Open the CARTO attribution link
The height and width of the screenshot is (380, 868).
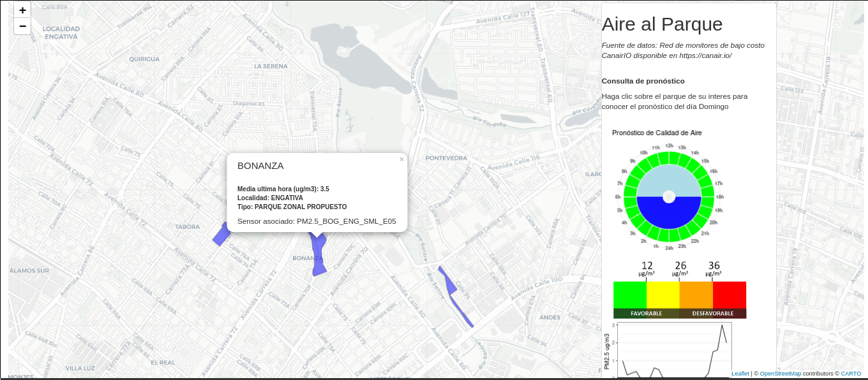851,374
